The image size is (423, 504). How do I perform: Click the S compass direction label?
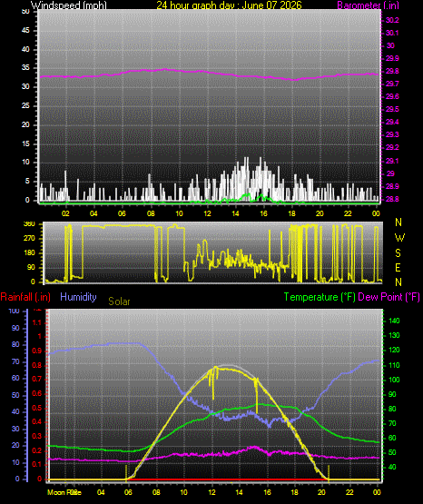398,253
